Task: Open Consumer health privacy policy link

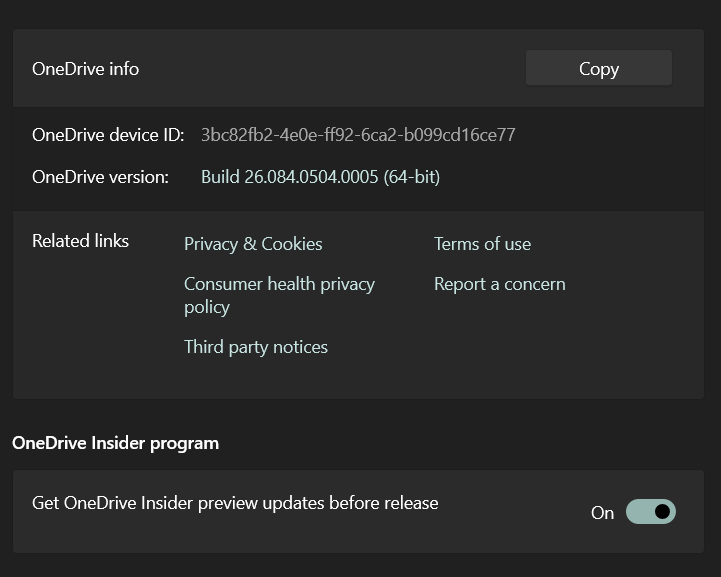Action: tap(279, 295)
